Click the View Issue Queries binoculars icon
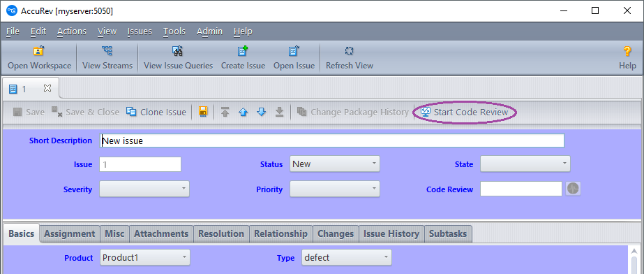The width and height of the screenshot is (644, 274). pyautogui.click(x=178, y=51)
